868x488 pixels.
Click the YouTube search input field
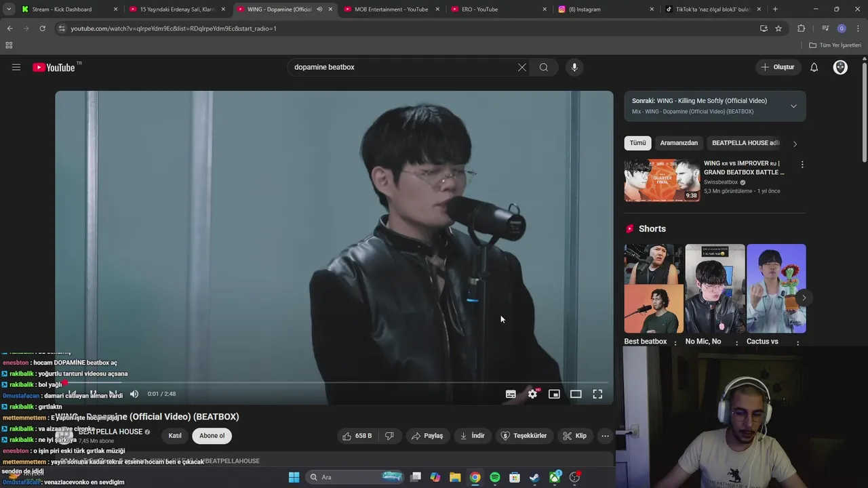[x=400, y=67]
